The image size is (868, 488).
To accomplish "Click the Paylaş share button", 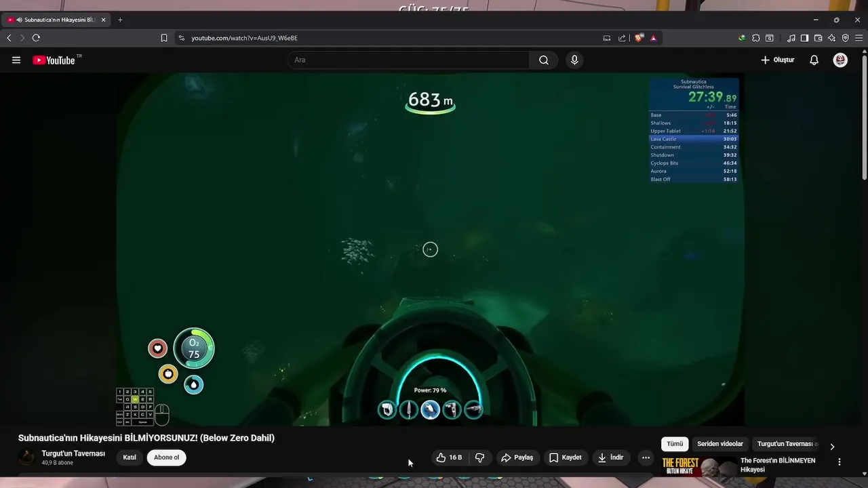I will coord(517,457).
